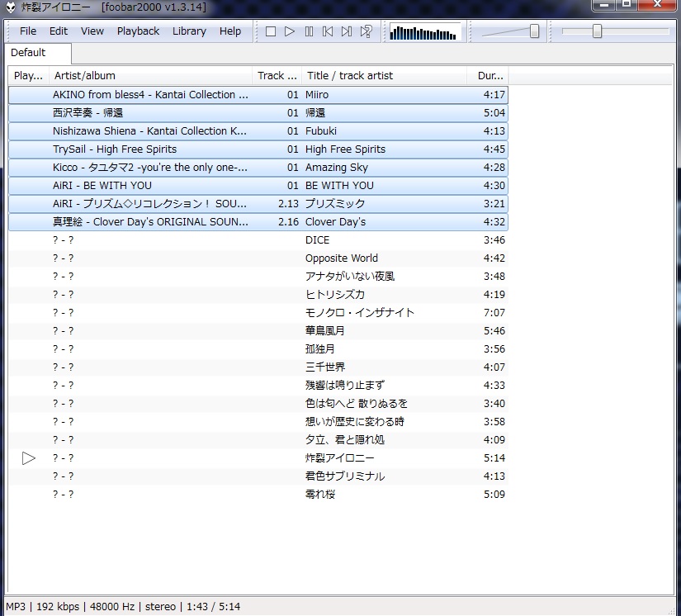This screenshot has height=616, width=681.
Task: Click track number 2.16 cell
Action: click(288, 222)
